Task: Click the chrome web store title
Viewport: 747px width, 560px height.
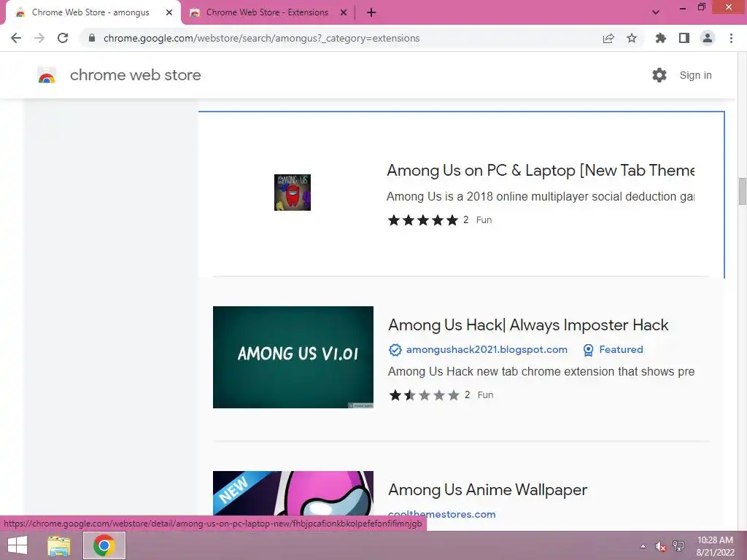Action: click(x=135, y=75)
